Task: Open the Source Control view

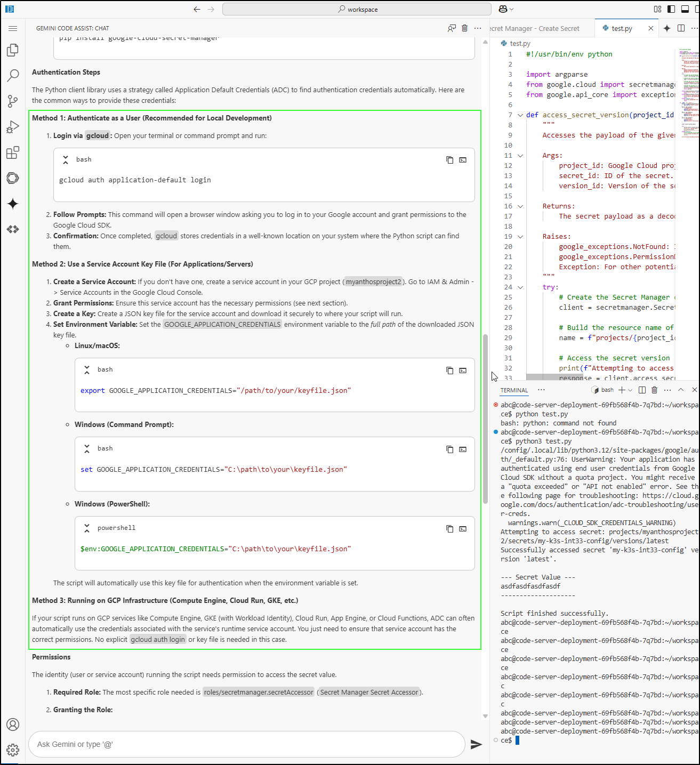Action: point(13,101)
